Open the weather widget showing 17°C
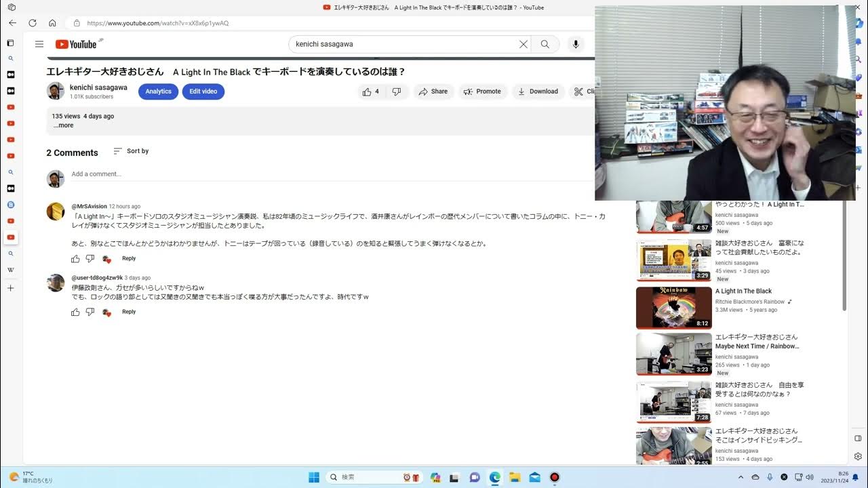 pos(31,477)
